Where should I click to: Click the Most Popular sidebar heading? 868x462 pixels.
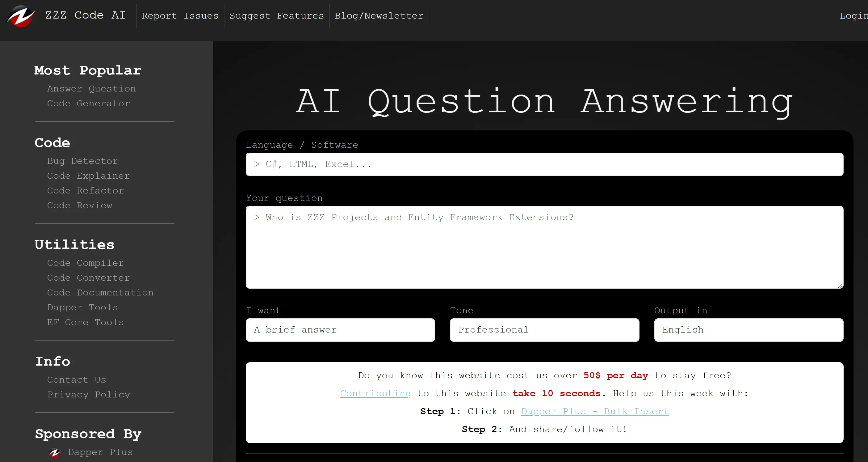(88, 70)
